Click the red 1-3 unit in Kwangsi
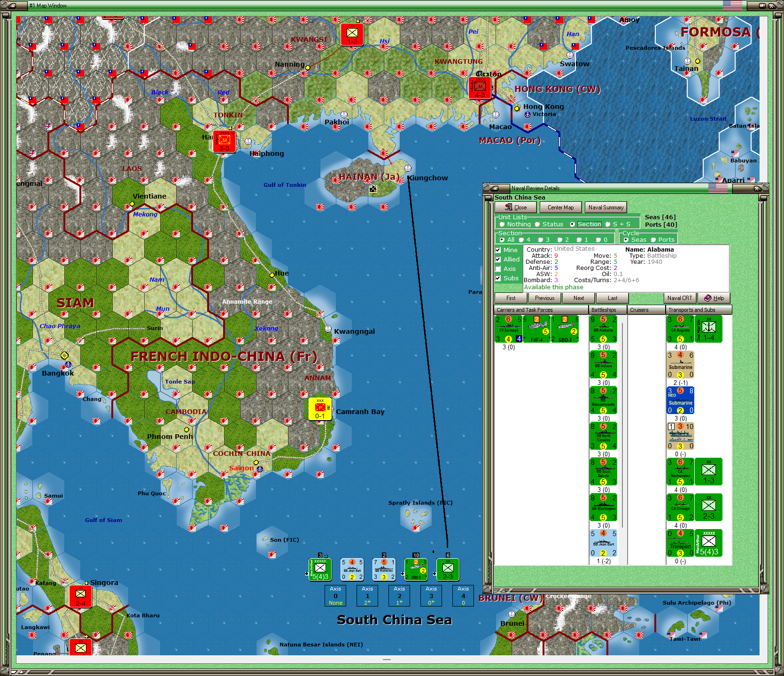 click(352, 34)
